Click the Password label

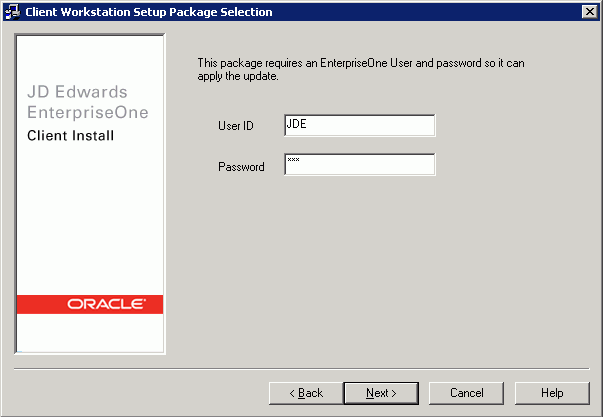pyautogui.click(x=241, y=167)
